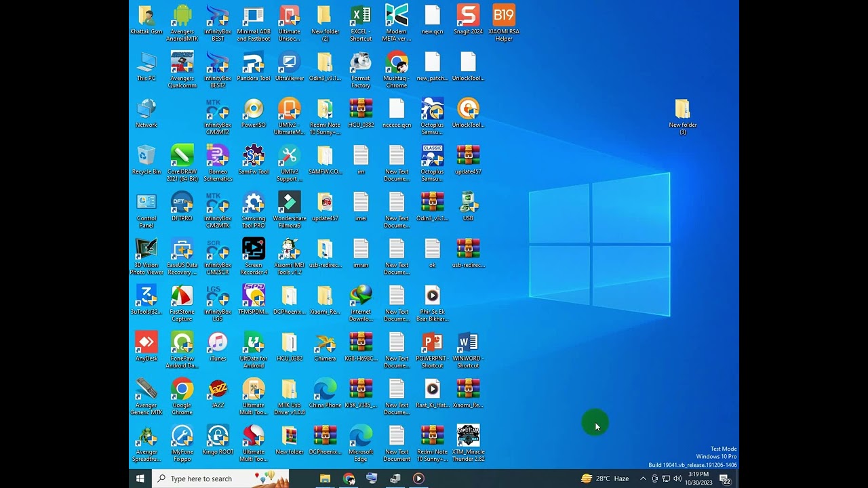Open the XIAOMI RSA Helper icon

(x=504, y=16)
